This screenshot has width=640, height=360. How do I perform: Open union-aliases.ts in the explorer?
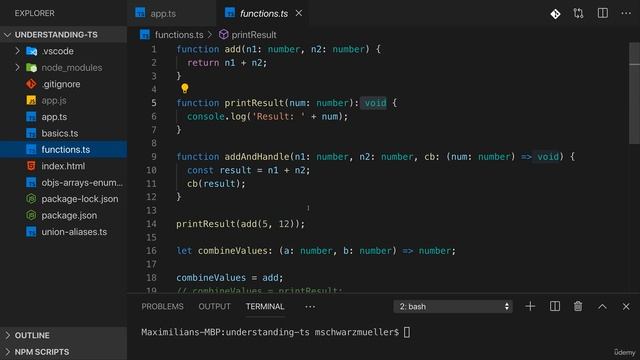tap(63, 232)
